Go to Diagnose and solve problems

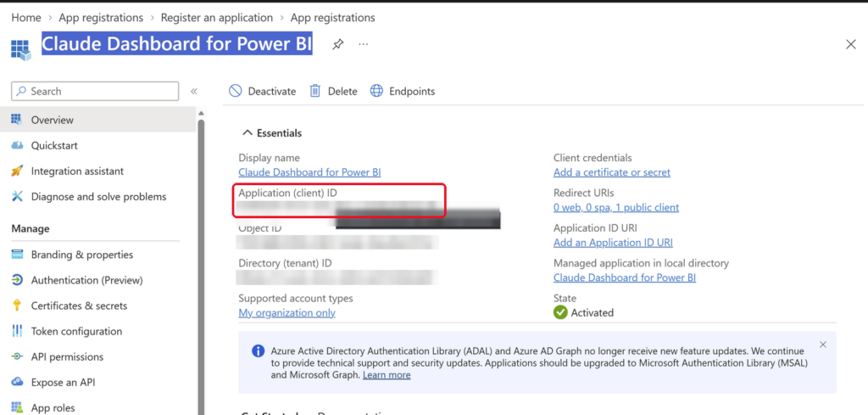[x=98, y=197]
